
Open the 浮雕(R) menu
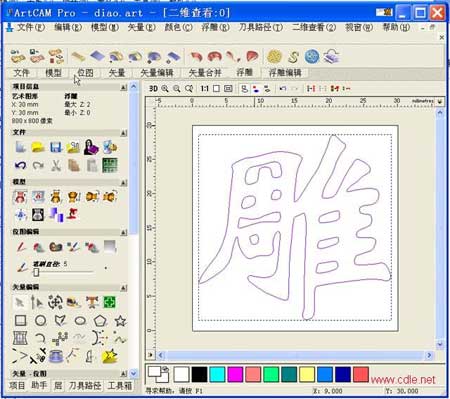tap(215, 27)
